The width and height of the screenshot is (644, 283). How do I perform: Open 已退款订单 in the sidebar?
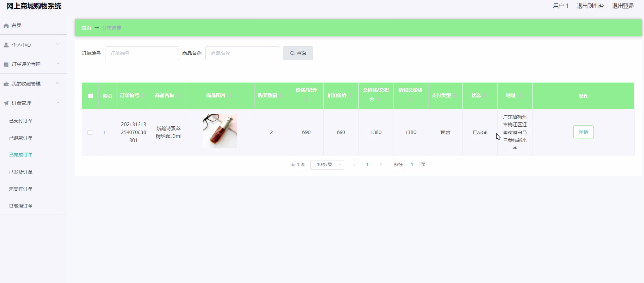tap(21, 138)
